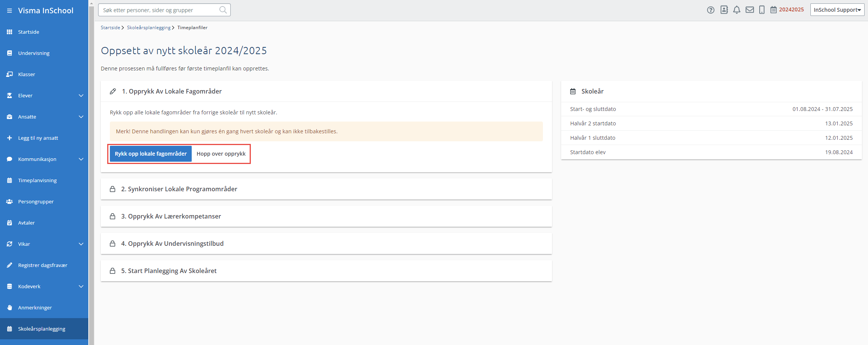Open Legg til ny ansatt
The height and width of the screenshot is (345, 868).
pyautogui.click(x=44, y=138)
